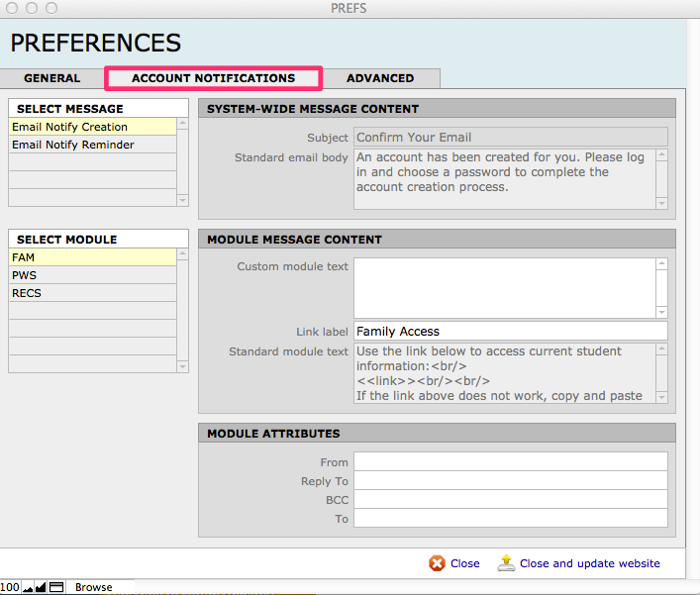Image resolution: width=700 pixels, height=595 pixels.
Task: Open the Browse mode popup
Action: (x=94, y=587)
